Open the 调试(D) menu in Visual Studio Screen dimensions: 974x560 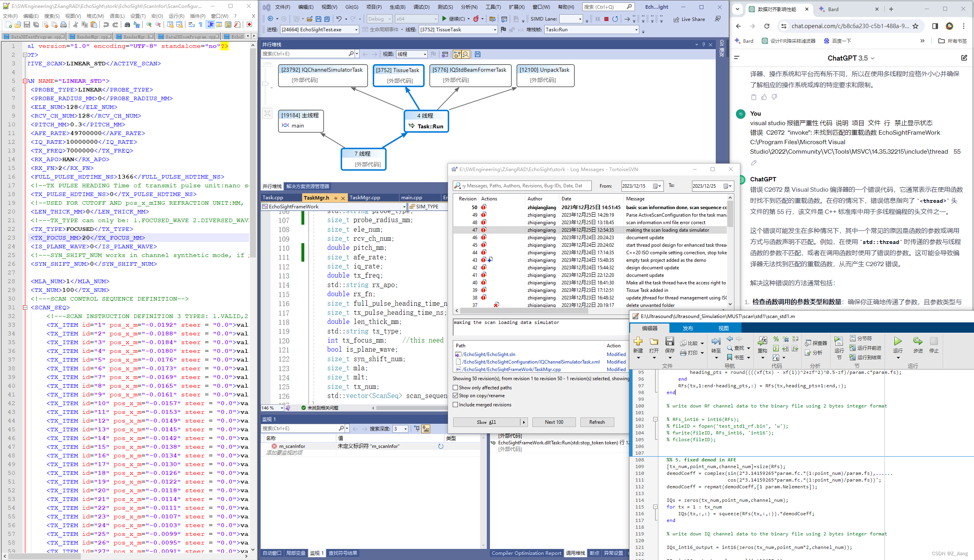click(x=421, y=7)
